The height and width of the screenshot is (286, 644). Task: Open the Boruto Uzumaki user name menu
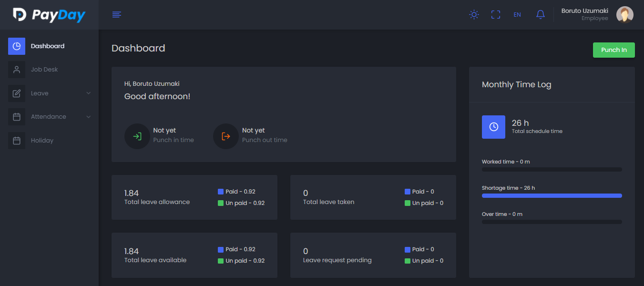point(585,11)
